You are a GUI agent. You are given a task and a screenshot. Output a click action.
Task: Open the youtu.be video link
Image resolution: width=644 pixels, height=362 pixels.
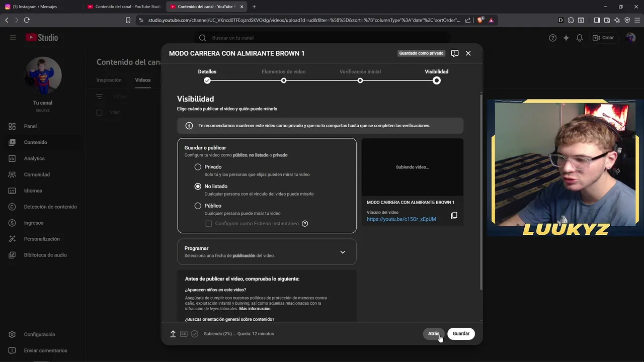pos(401,219)
